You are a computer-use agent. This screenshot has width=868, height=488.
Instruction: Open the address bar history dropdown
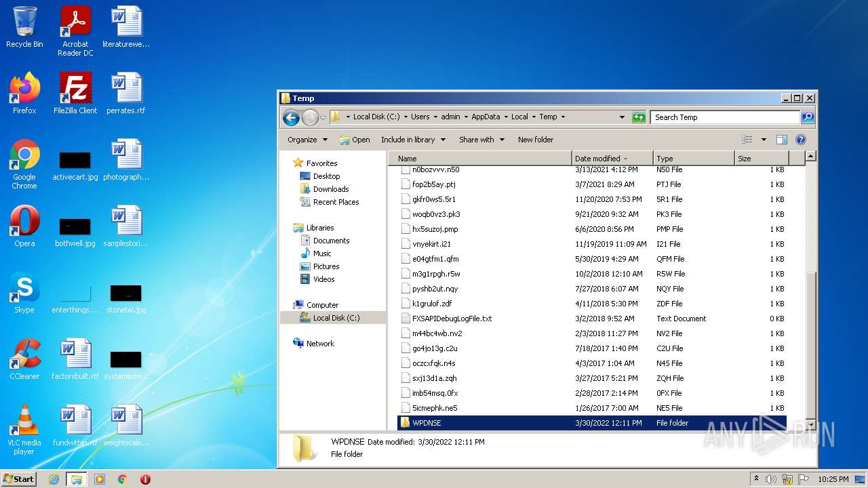coord(622,117)
